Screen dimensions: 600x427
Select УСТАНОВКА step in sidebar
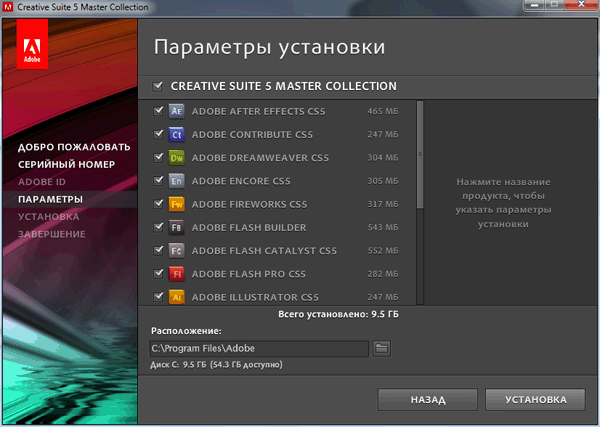pyautogui.click(x=49, y=217)
